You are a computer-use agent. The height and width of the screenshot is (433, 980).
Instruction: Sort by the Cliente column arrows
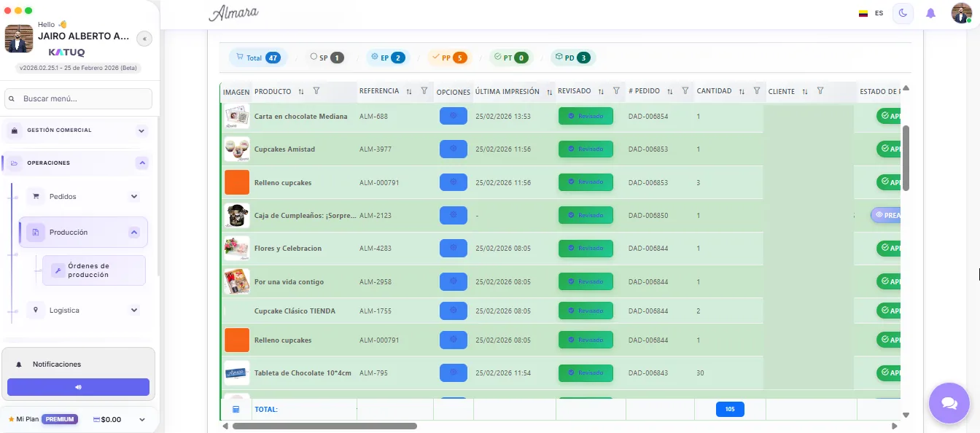pos(805,92)
